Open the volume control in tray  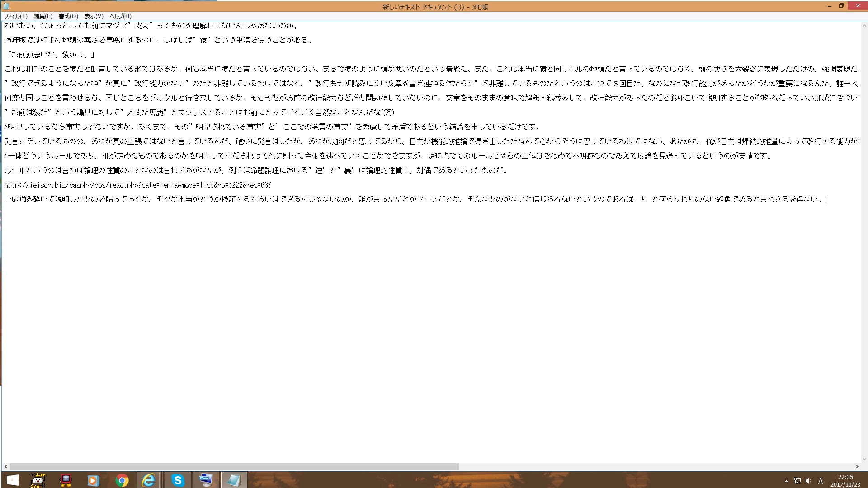(x=808, y=481)
